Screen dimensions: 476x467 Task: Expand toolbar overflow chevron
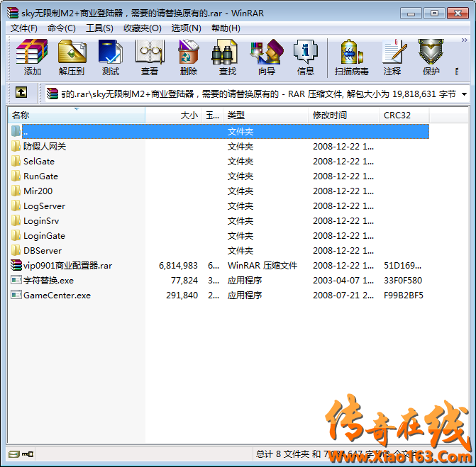coord(464,40)
